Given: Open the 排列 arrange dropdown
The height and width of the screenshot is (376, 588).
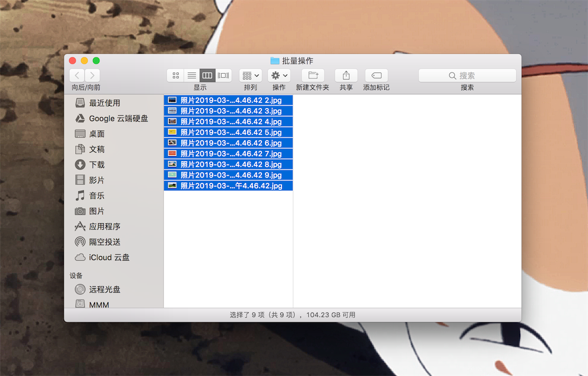Looking at the screenshot, I should [251, 75].
